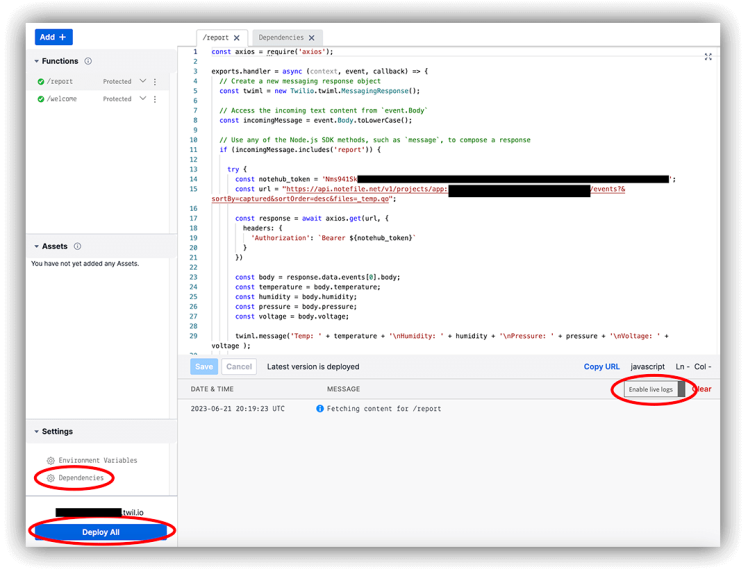Click the 'notehub_token' variable on line 14
The image size is (748, 576).
pyautogui.click(x=284, y=179)
